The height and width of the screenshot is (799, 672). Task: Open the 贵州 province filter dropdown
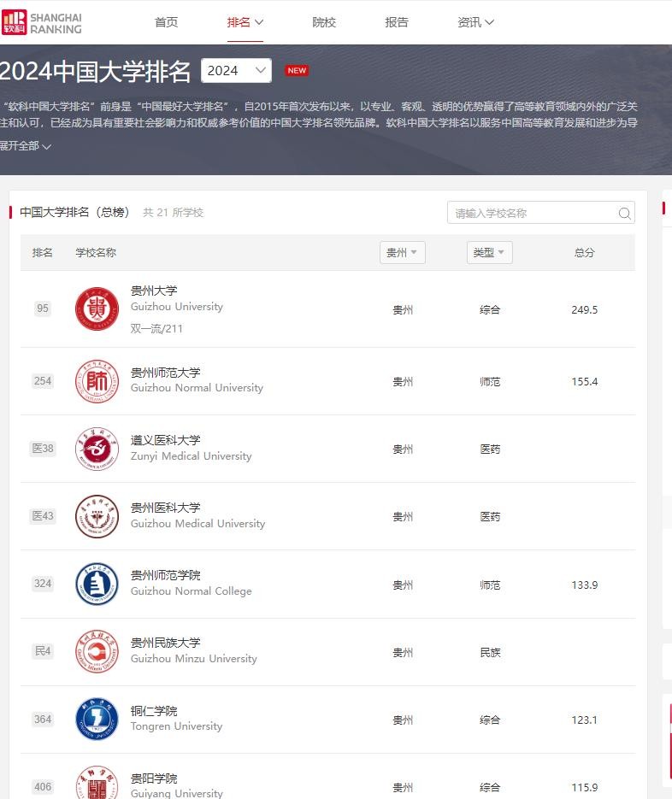tap(402, 253)
